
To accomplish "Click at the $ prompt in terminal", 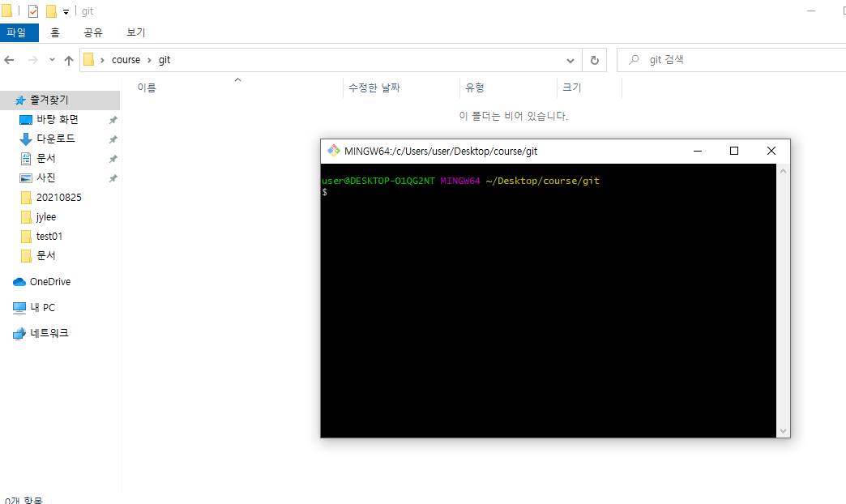I will (324, 192).
